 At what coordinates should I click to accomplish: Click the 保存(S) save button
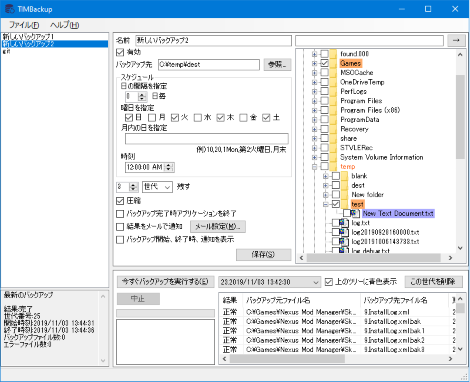coord(263,255)
